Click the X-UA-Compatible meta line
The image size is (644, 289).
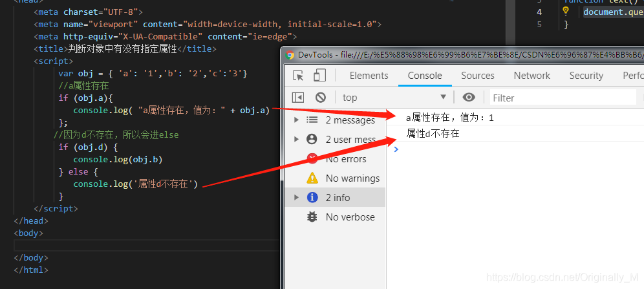166,37
